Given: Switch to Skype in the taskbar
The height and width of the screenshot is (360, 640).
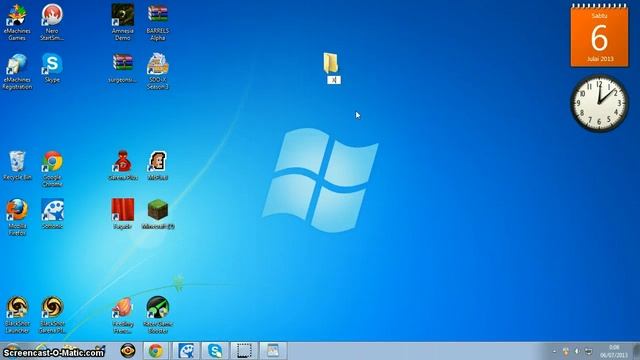Looking at the screenshot, I should [x=215, y=351].
